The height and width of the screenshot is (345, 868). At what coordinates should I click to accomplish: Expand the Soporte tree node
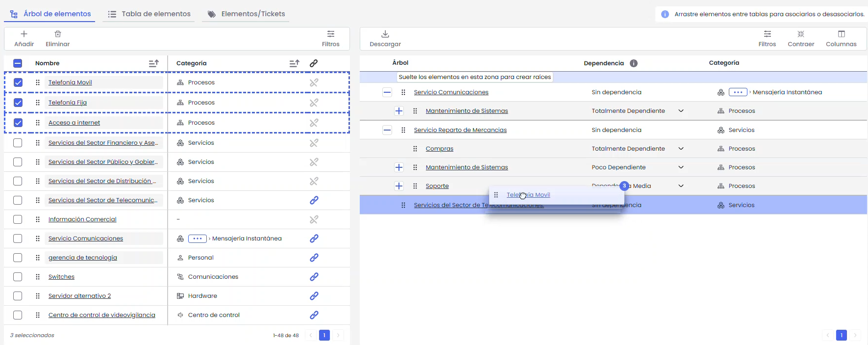point(399,186)
